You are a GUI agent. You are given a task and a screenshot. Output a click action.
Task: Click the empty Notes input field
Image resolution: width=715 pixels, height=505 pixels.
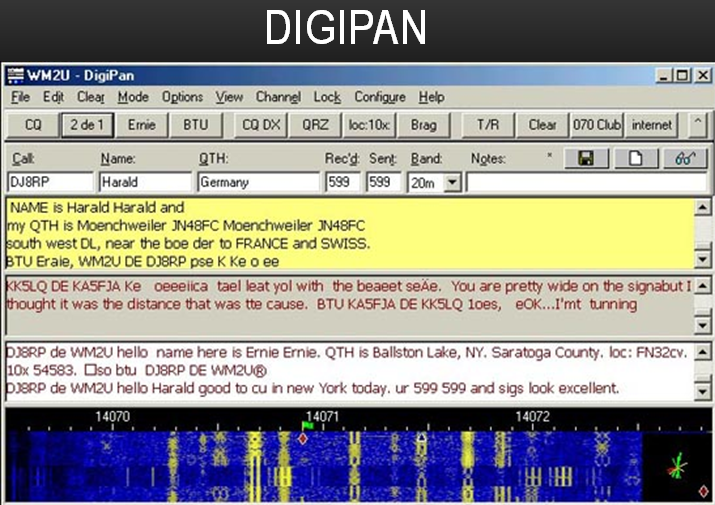[587, 182]
